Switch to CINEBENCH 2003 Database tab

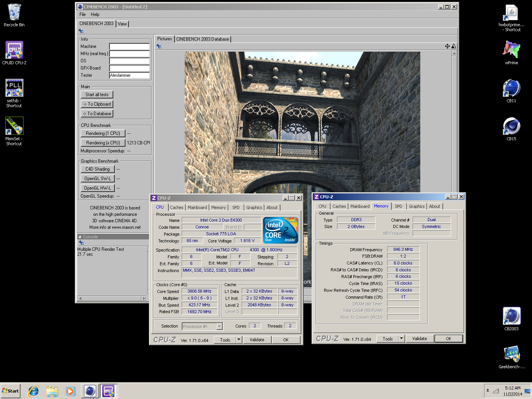click(203, 39)
